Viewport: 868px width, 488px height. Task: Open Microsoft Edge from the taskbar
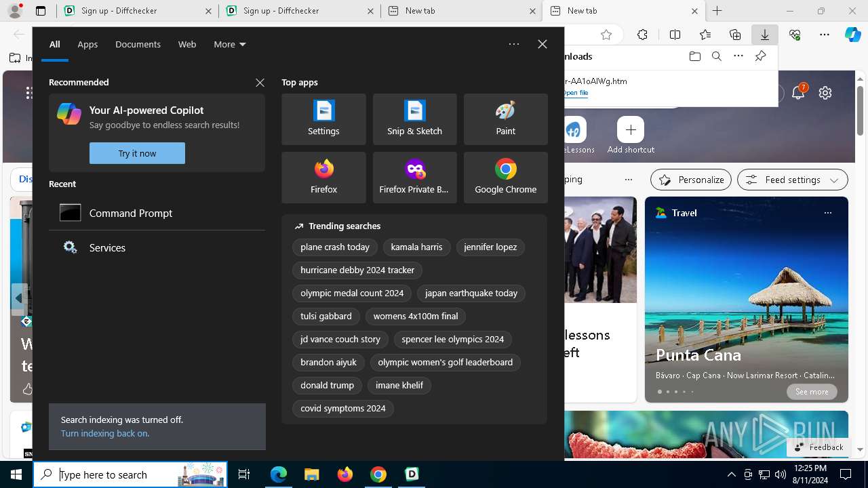pos(279,474)
